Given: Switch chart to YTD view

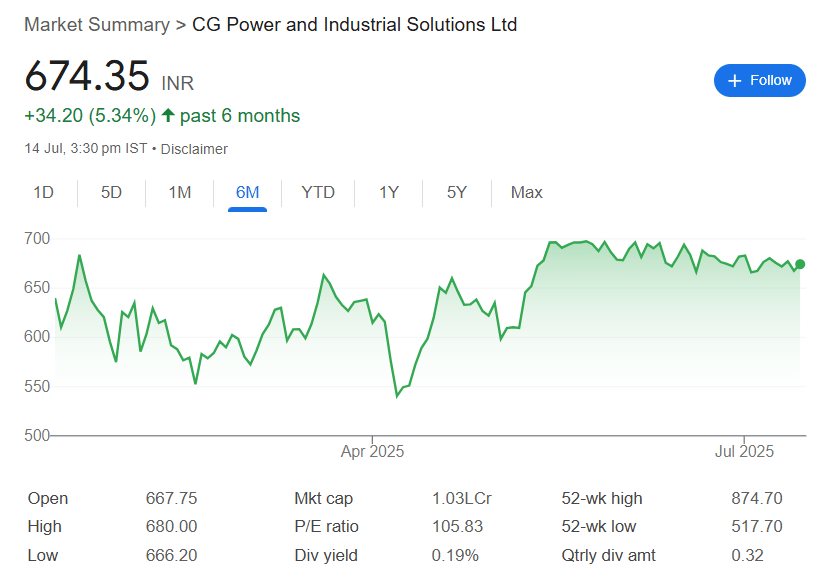Looking at the screenshot, I should [x=318, y=192].
